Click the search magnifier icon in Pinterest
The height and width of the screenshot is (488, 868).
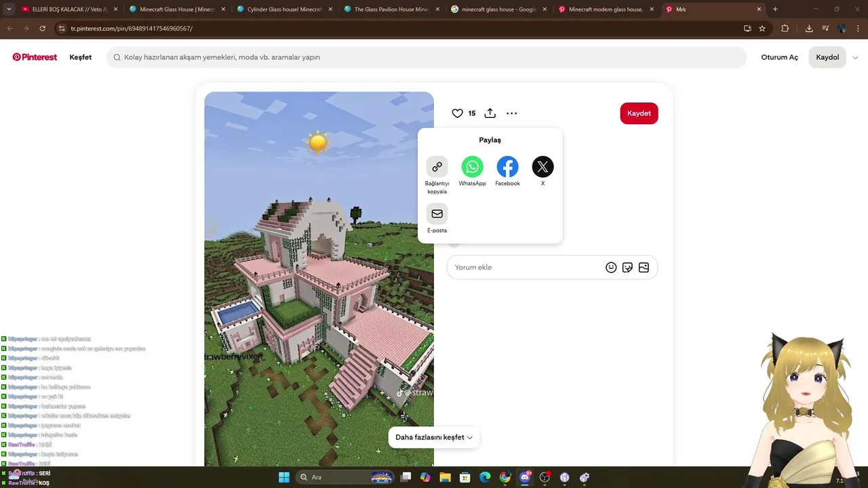117,58
